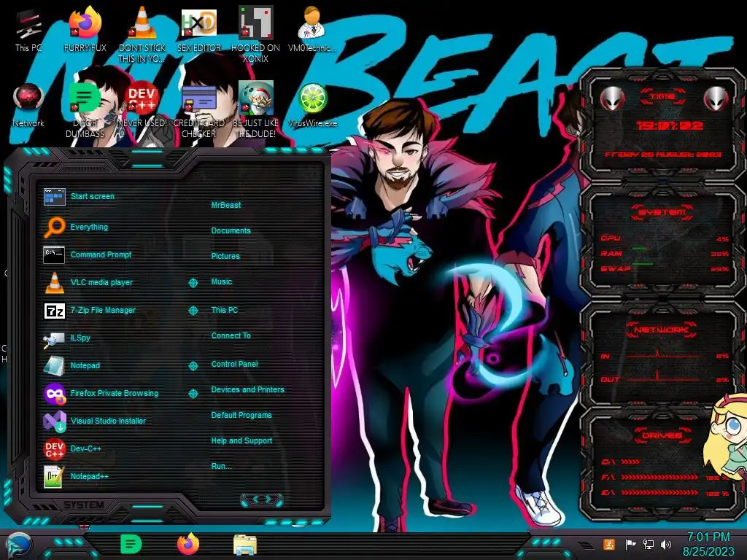Click the taskbar clock showing 7:01 PM

[x=708, y=544]
